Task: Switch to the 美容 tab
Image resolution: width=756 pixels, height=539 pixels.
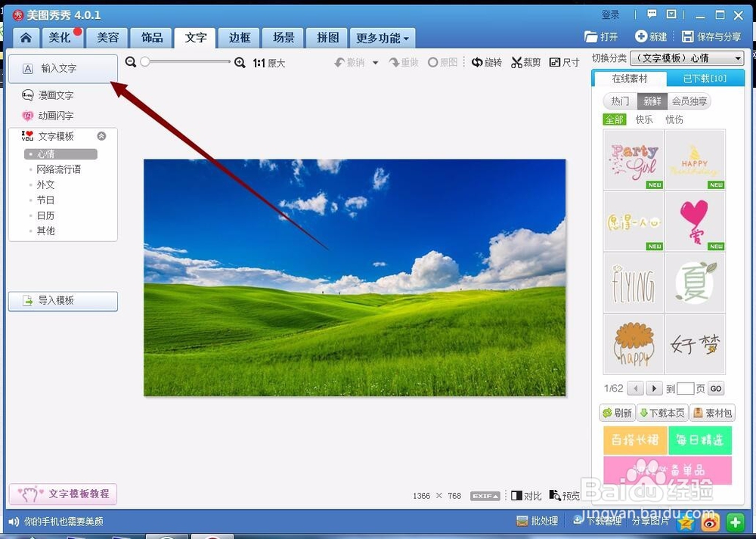Action: (107, 38)
